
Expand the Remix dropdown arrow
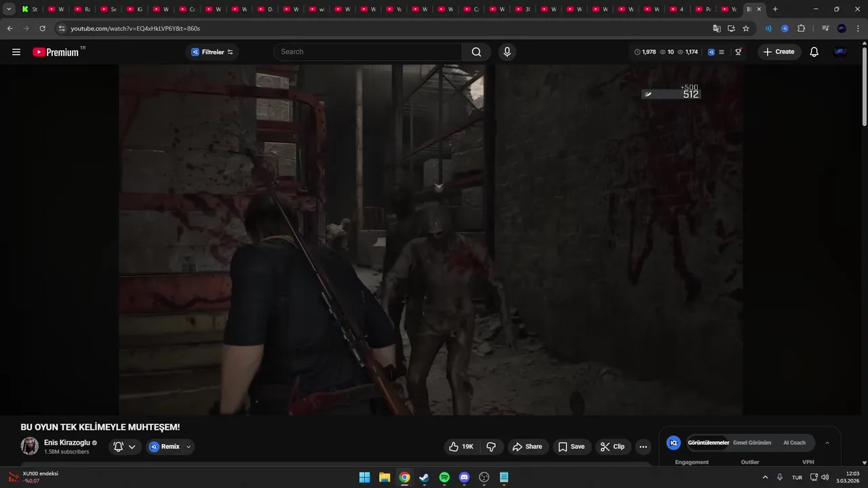(x=189, y=447)
